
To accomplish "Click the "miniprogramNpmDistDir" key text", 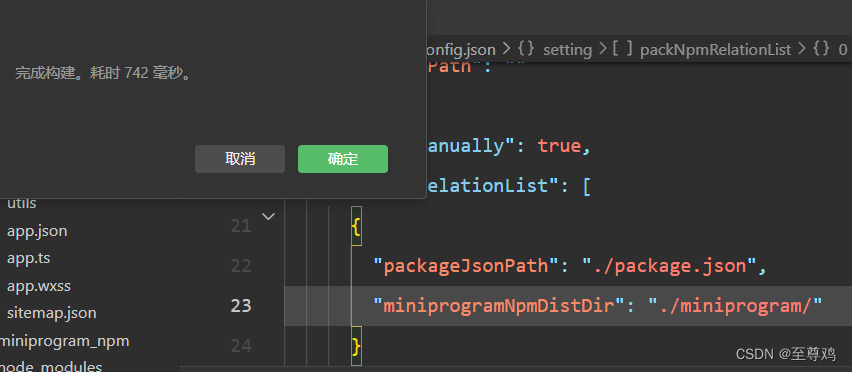I will 500,306.
